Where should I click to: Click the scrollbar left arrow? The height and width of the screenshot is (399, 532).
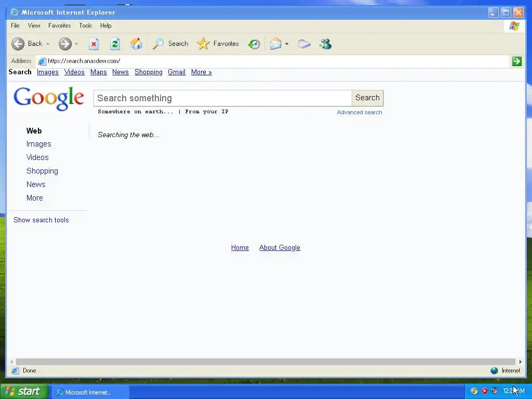[x=11, y=362]
